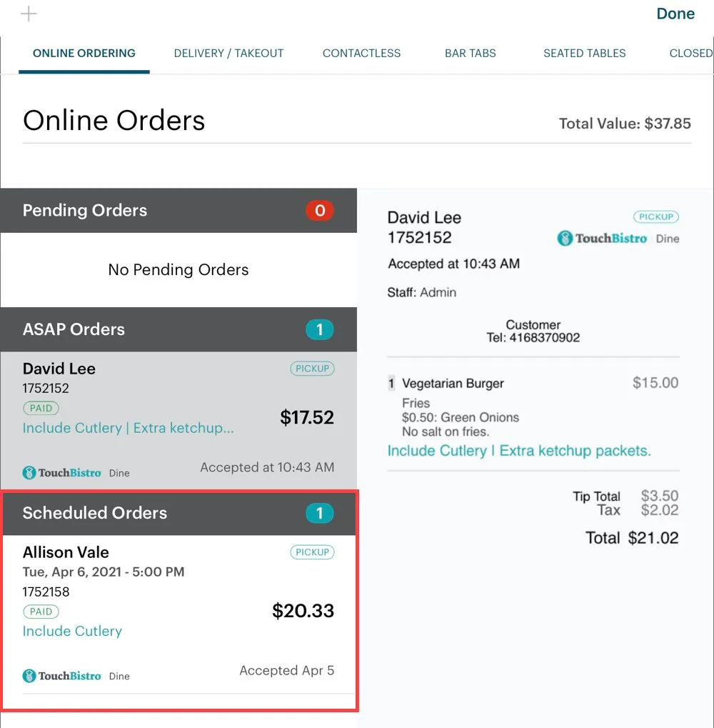
Task: Toggle the PICKUP badge on Allison Vale's order
Action: 312,552
